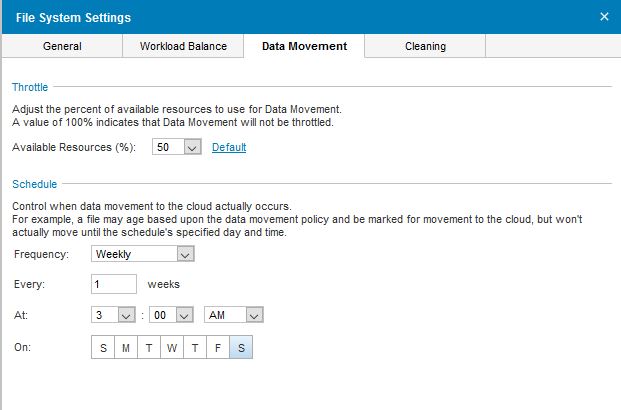This screenshot has width=621, height=410.
Task: Open the Workload Balance tab
Action: [x=183, y=46]
